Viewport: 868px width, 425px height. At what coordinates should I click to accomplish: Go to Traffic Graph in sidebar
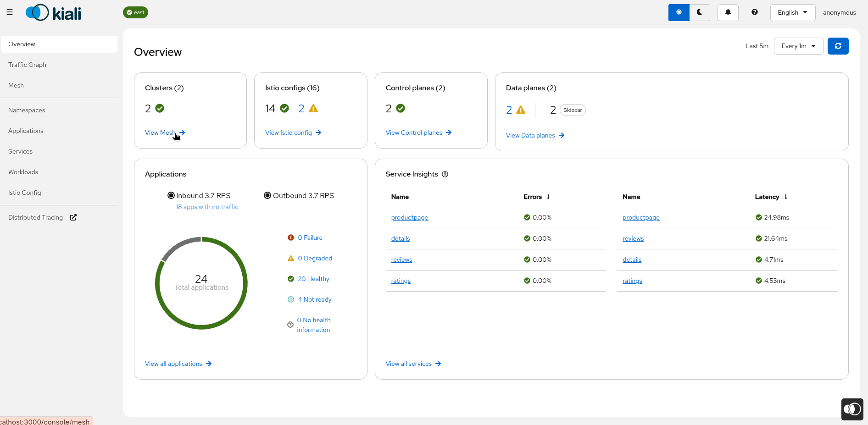(27, 65)
